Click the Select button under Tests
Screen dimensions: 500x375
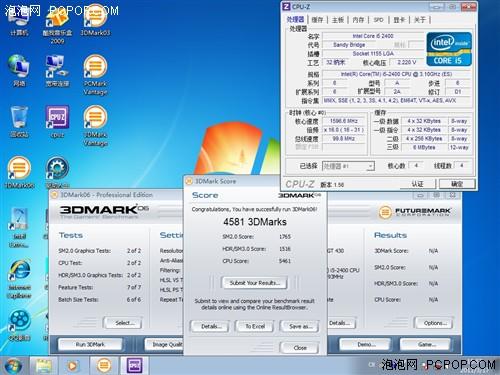coord(123,323)
